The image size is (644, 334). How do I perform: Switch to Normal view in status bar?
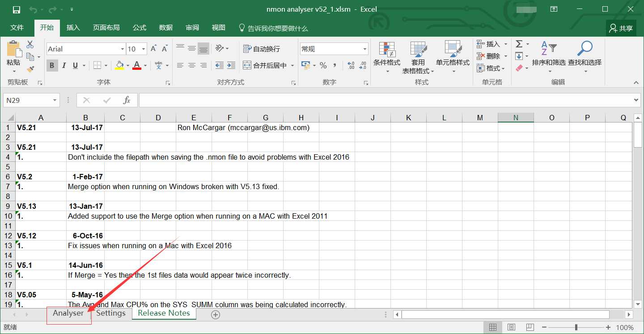(493, 327)
